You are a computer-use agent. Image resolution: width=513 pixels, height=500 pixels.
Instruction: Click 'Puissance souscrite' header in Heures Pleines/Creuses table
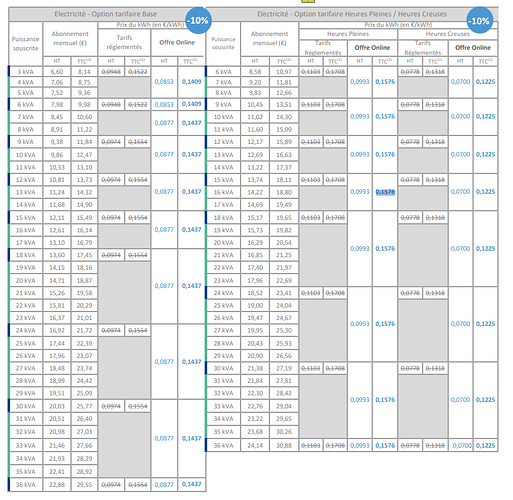click(x=223, y=43)
